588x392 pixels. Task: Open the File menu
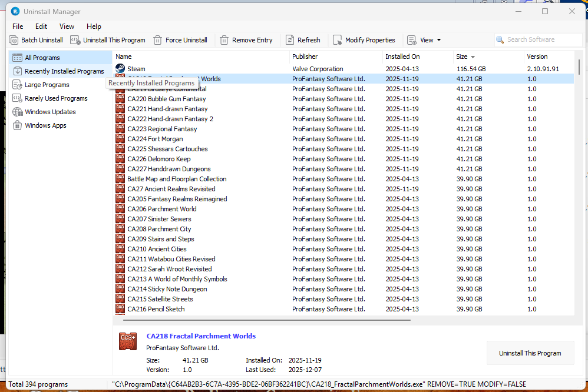pos(18,26)
